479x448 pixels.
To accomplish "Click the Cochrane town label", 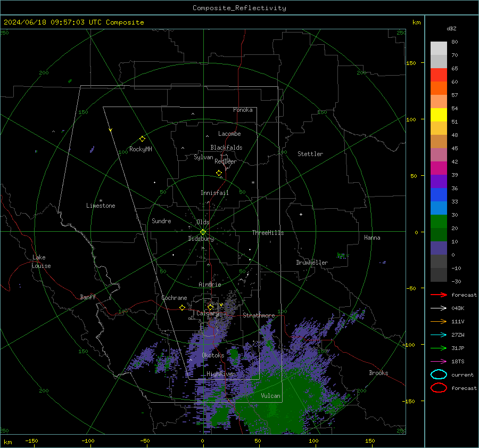I will point(174,298).
